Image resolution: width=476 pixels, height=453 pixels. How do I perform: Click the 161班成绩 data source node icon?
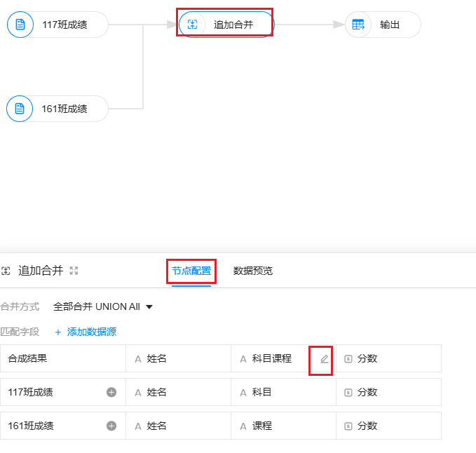pos(20,109)
